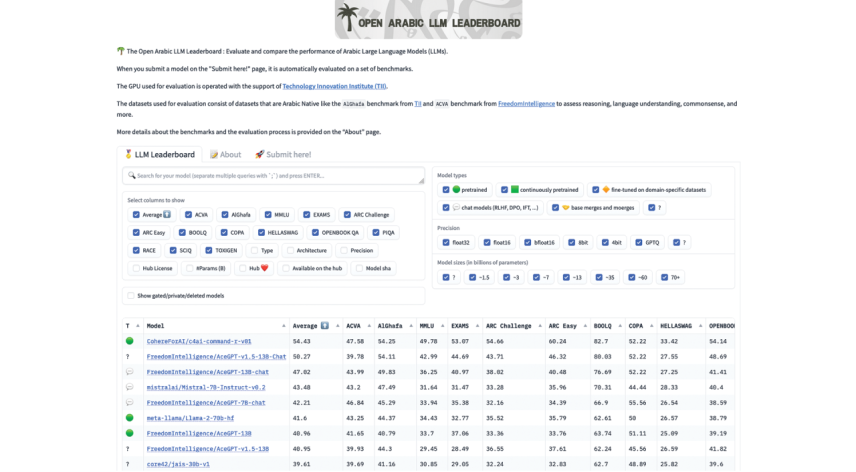856x472 pixels.
Task: Toggle fine-tuned on domain-specific datasets filter
Action: [596, 190]
